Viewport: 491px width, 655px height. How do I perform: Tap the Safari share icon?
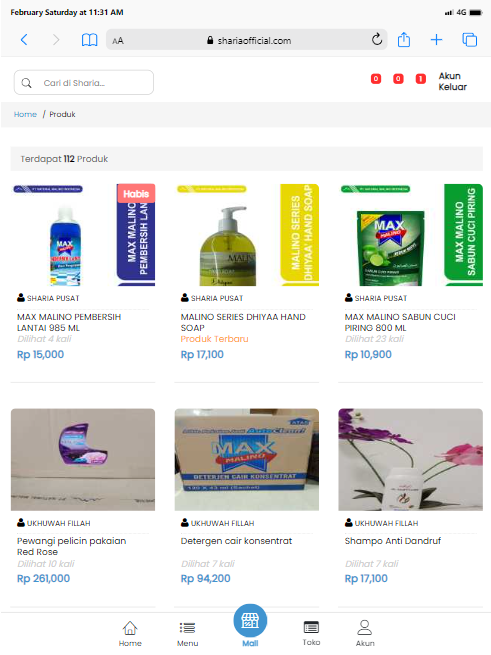click(404, 40)
